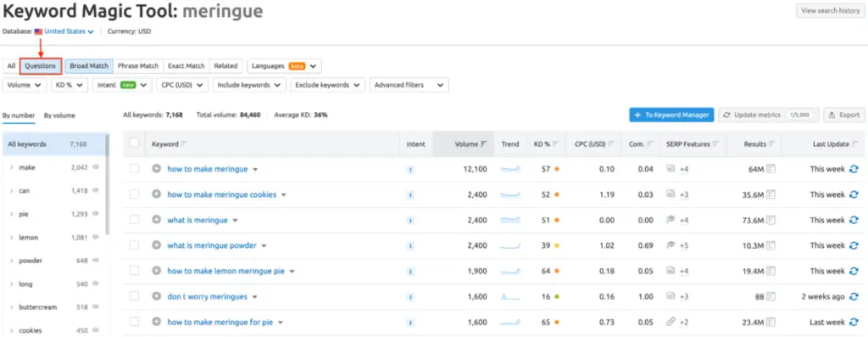Toggle eye icon for 'make' keyword group

tap(95, 167)
